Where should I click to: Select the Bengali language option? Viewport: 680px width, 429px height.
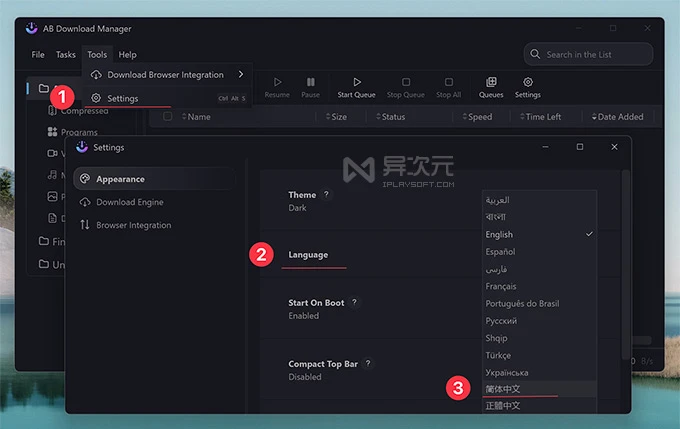539,217
